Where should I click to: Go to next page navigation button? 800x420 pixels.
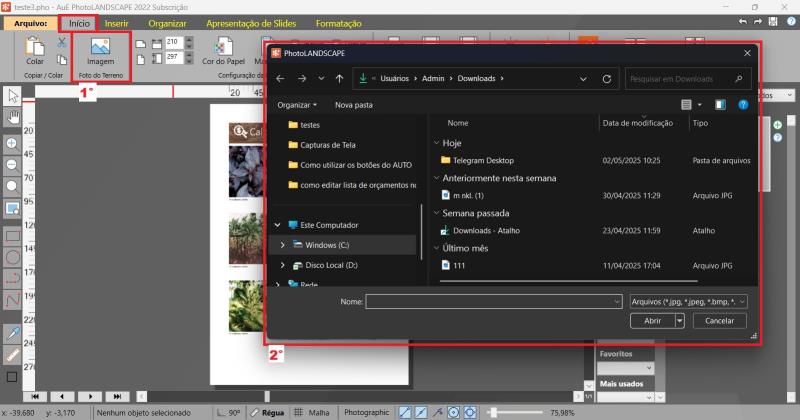click(90, 396)
